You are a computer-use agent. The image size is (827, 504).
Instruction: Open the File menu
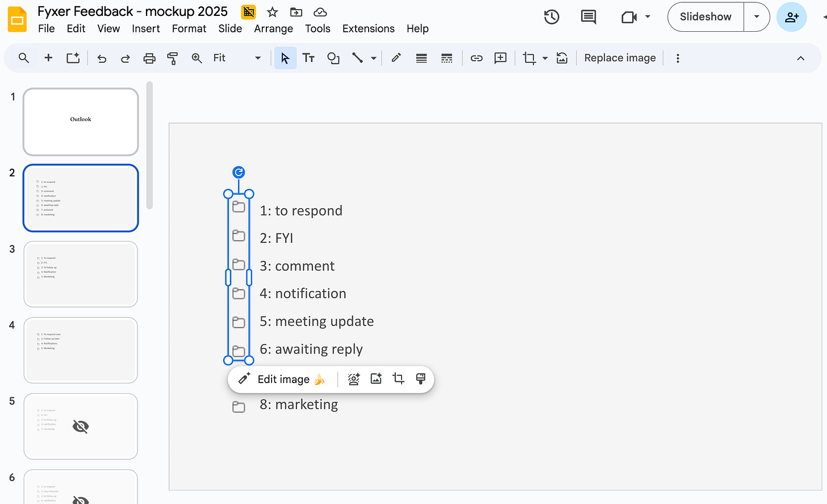tap(47, 28)
